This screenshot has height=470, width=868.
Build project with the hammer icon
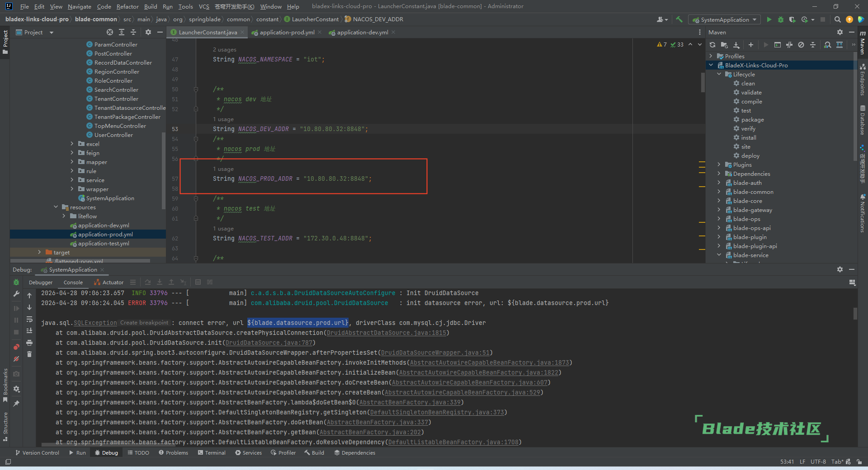[679, 19]
